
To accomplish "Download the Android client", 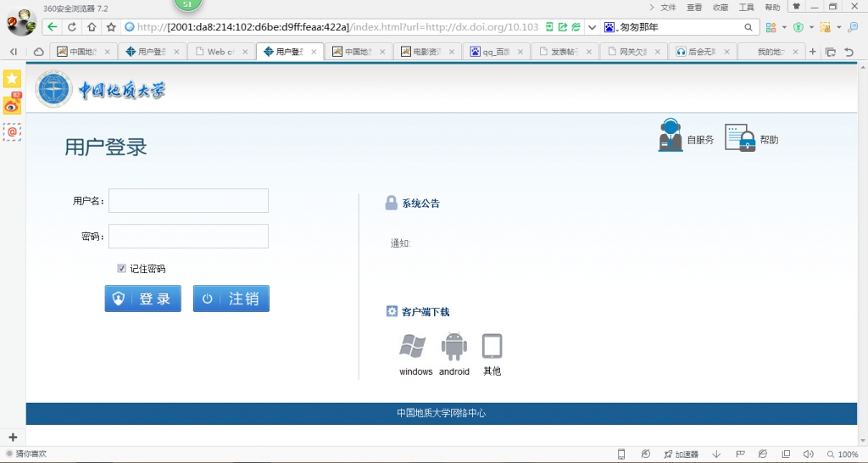I will pos(454,346).
